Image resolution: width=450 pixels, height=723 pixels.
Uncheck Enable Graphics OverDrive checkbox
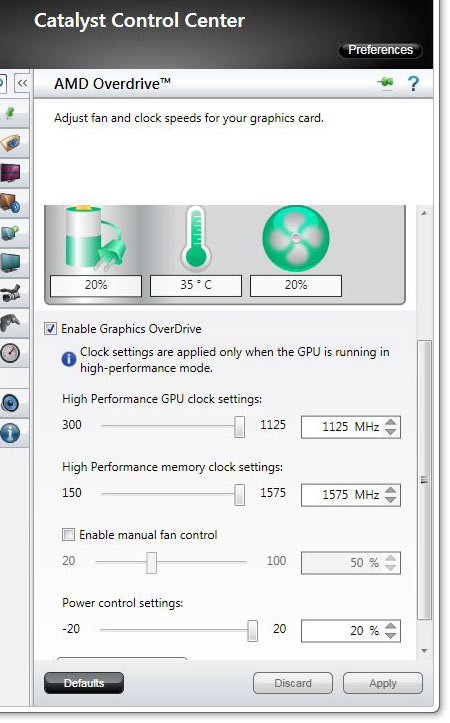[x=50, y=329]
